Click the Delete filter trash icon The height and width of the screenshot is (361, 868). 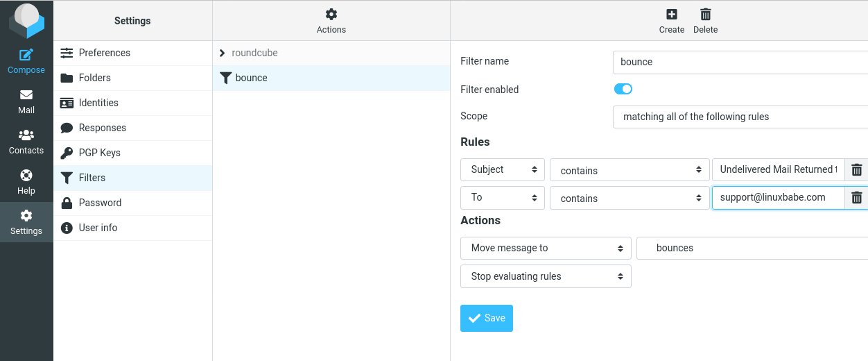705,15
